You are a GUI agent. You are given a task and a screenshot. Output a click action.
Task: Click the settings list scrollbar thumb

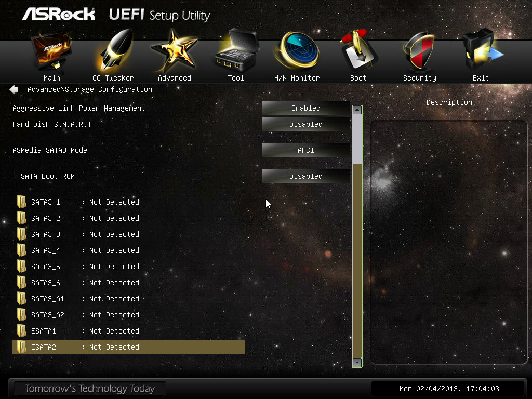(x=357, y=261)
